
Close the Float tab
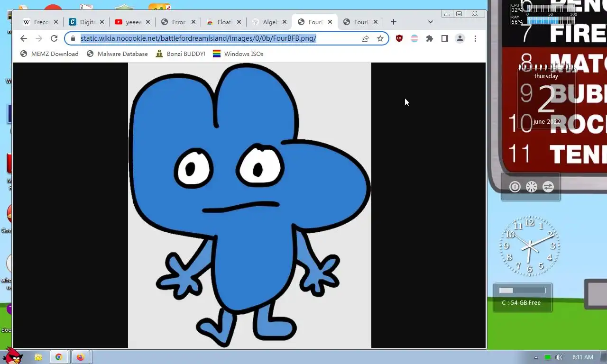239,22
